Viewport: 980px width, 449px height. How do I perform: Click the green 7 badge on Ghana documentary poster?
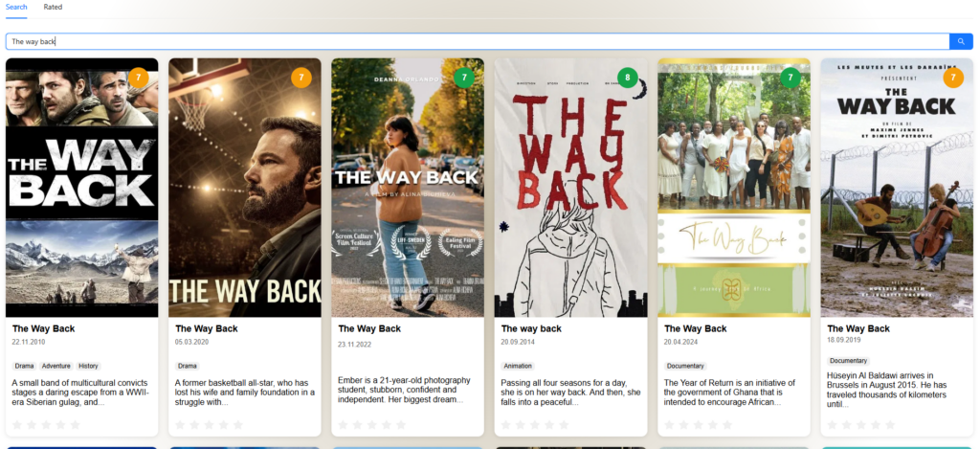790,78
